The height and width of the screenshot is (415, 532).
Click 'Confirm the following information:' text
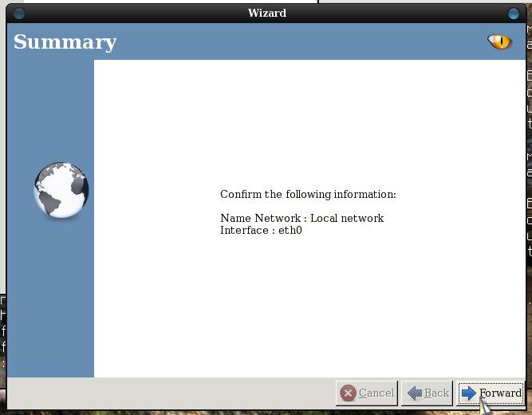(x=308, y=194)
